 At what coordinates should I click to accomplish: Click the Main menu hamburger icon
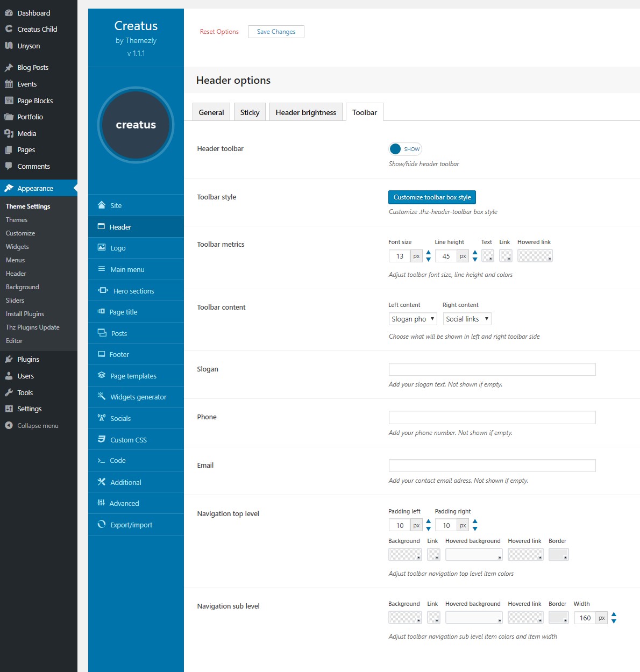click(102, 269)
